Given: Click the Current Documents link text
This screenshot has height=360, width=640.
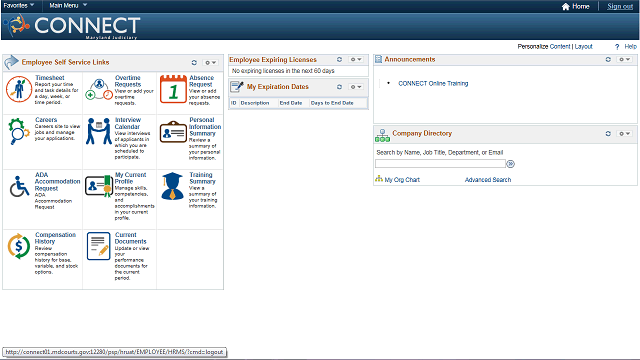Looking at the screenshot, I should pyautogui.click(x=130, y=238).
